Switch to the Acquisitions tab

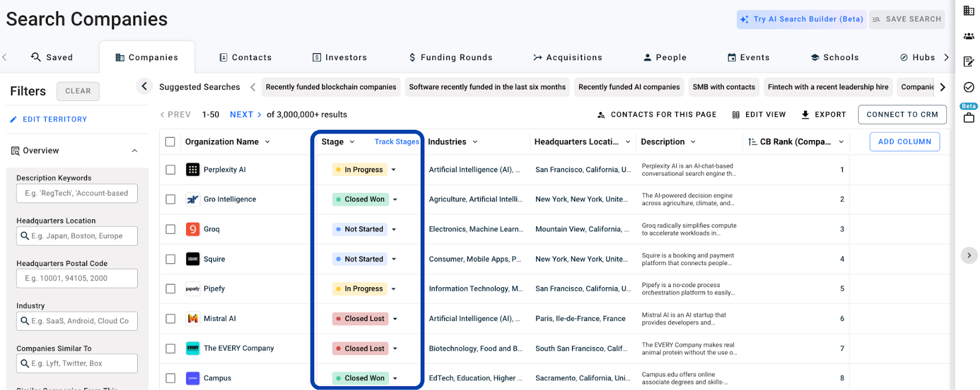click(x=568, y=58)
